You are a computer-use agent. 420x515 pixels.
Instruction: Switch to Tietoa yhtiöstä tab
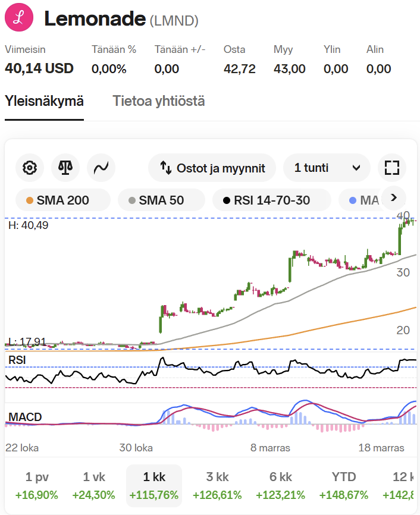point(159,101)
